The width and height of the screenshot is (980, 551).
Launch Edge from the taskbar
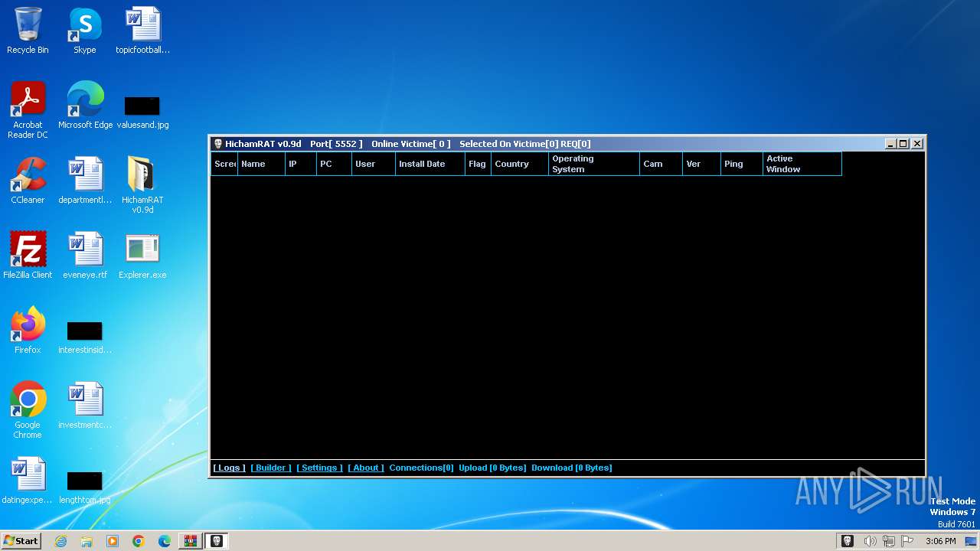(x=165, y=541)
